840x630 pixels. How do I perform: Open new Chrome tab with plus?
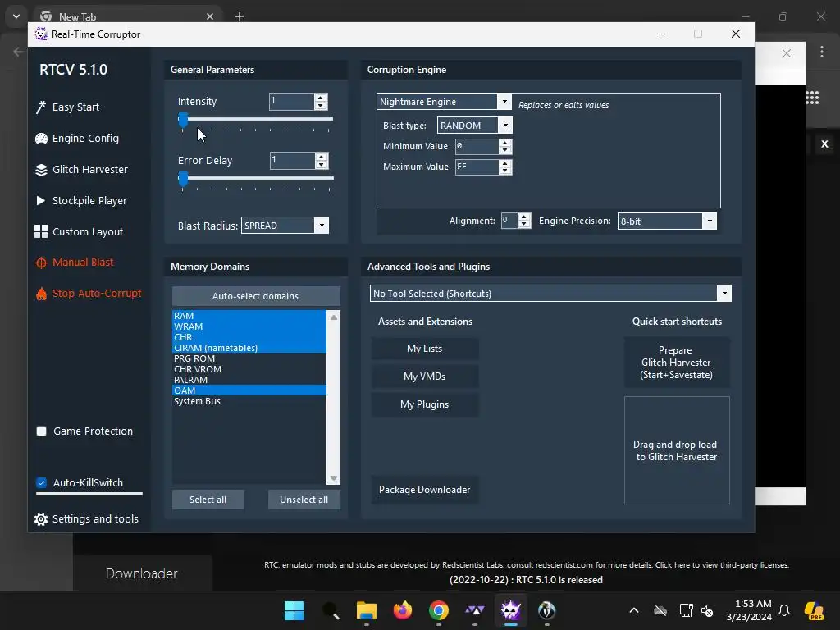[x=240, y=16]
